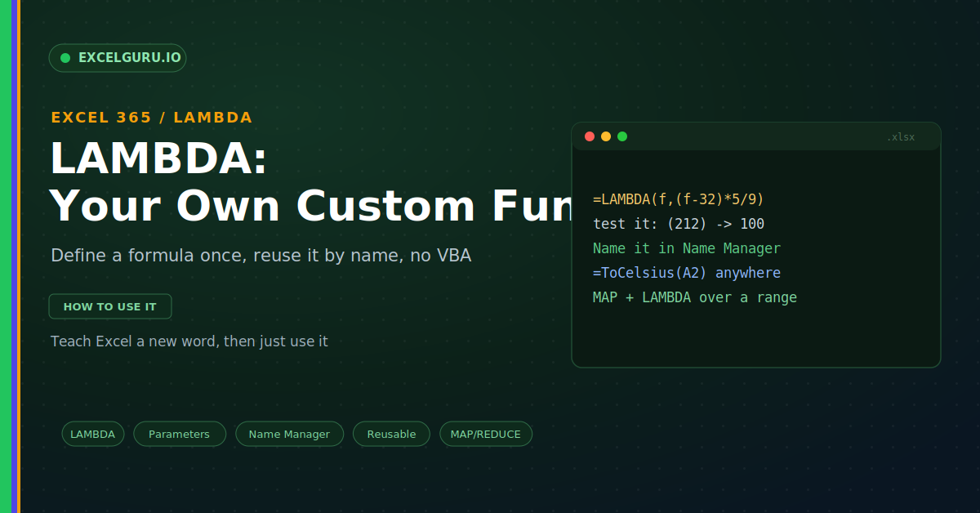Click the HOW TO USE IT button

pyautogui.click(x=110, y=306)
